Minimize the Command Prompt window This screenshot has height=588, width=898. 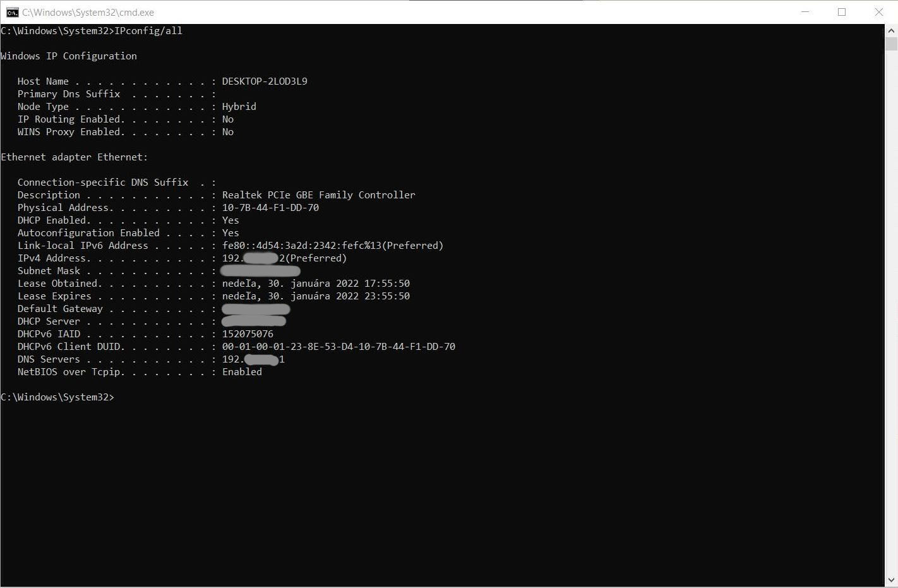pyautogui.click(x=805, y=12)
